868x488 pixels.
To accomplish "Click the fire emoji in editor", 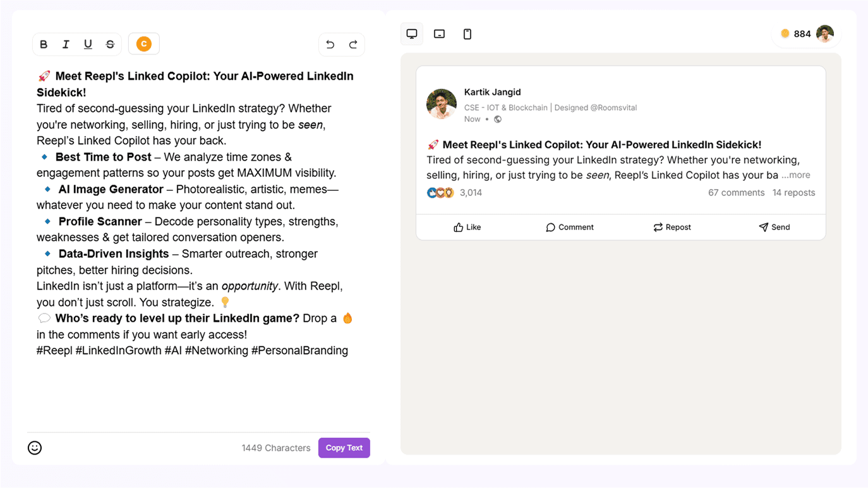I will 347,318.
